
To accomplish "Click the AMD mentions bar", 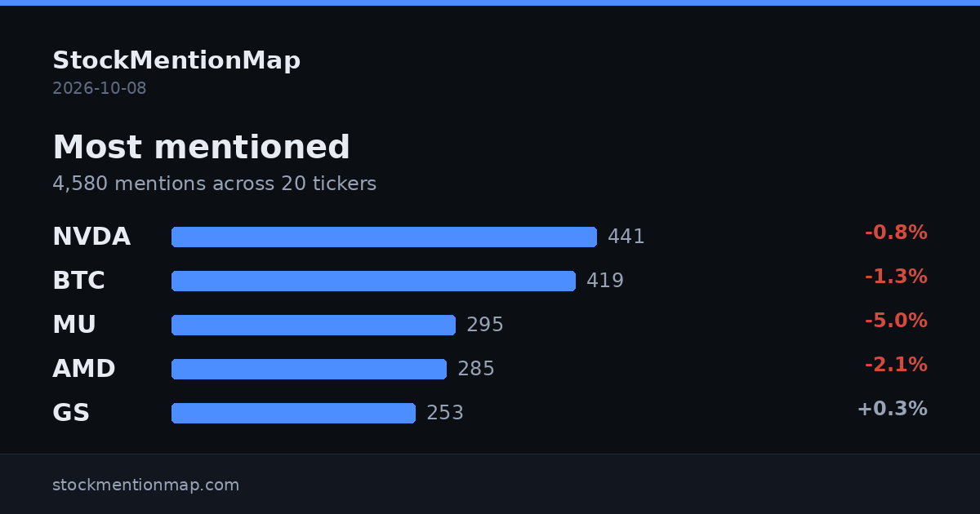I will click(309, 369).
